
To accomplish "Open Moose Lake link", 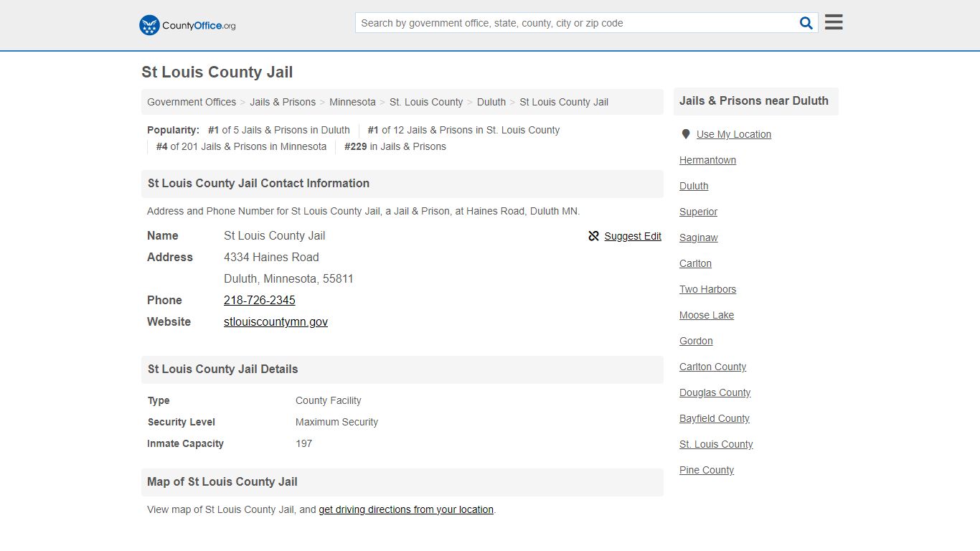I will tap(707, 315).
